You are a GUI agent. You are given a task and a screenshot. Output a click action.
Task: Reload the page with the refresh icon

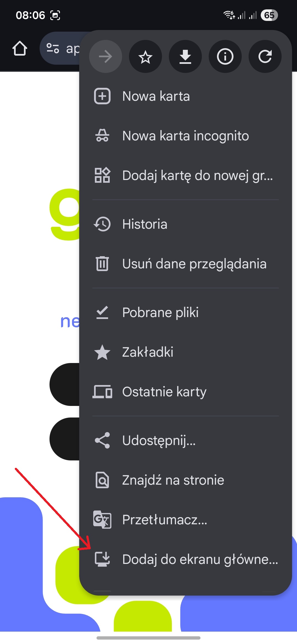click(265, 56)
